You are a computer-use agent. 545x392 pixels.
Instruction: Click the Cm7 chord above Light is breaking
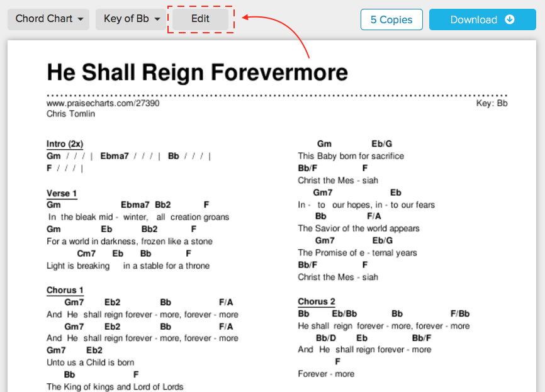pyautogui.click(x=86, y=254)
